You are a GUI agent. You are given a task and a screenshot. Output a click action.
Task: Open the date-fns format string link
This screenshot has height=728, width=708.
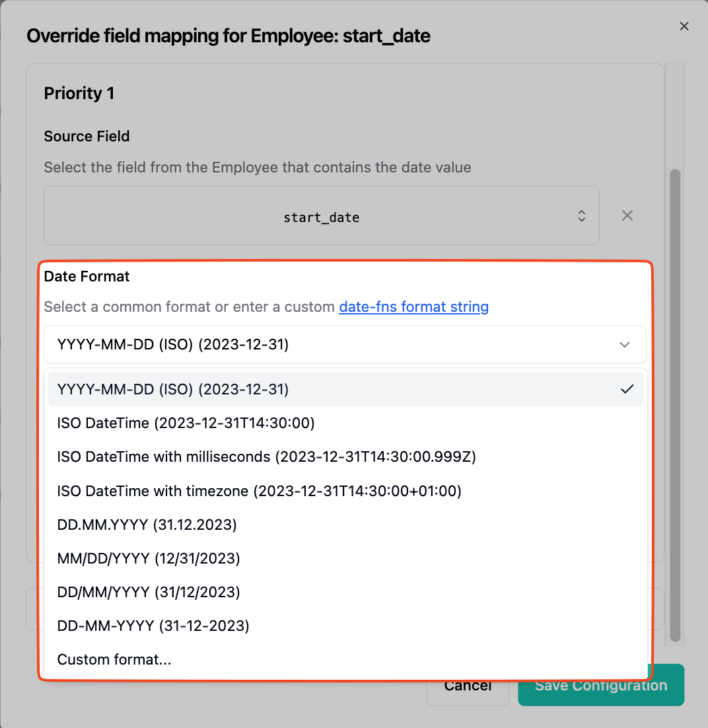[413, 307]
